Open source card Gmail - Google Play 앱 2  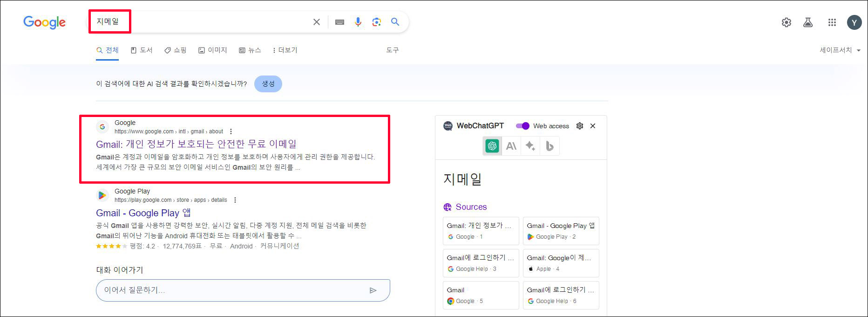point(561,231)
